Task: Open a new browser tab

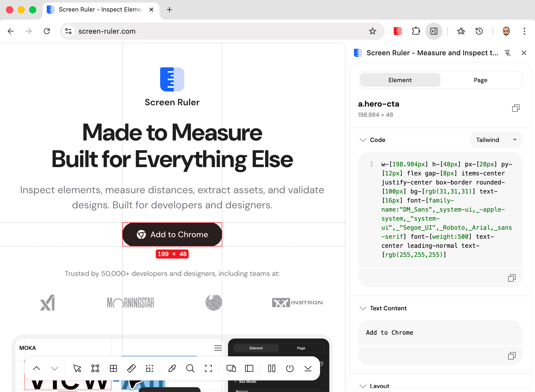Action: tap(169, 10)
